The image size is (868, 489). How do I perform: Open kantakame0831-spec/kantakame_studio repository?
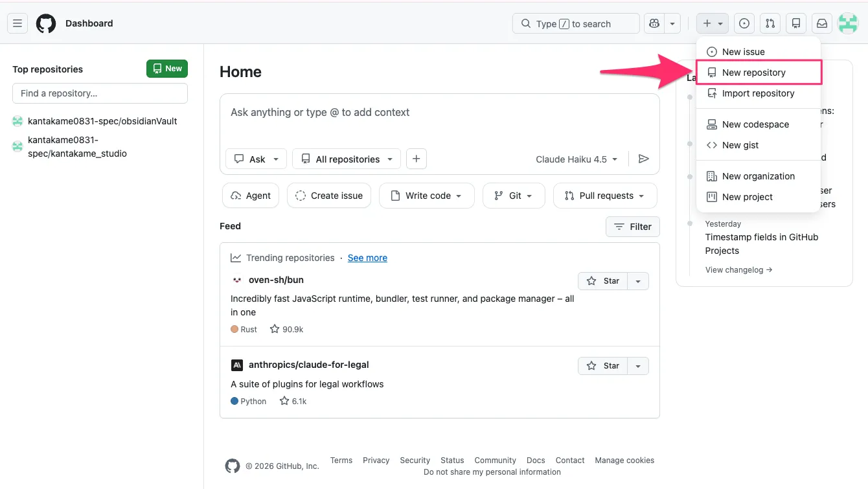pos(77,147)
